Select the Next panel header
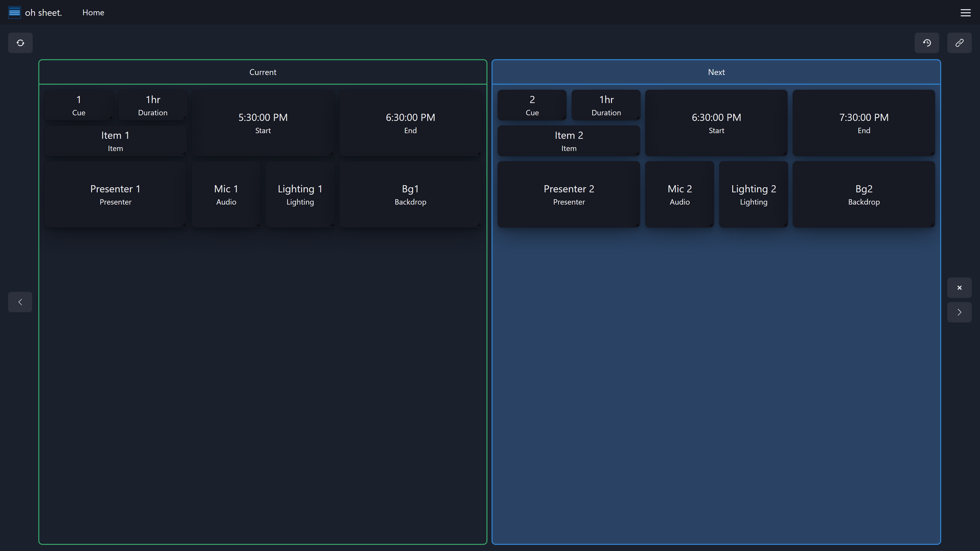Image resolution: width=980 pixels, height=551 pixels. click(x=716, y=72)
